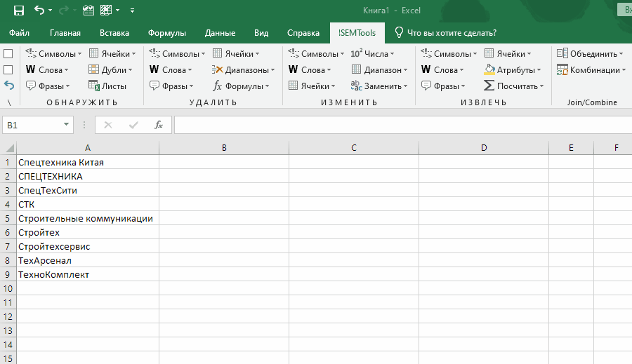Select cell with 'СпецТехСити'
632x364 pixels.
pyautogui.click(x=88, y=191)
